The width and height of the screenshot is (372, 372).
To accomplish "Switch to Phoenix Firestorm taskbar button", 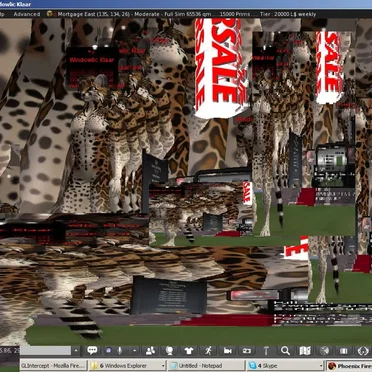I will 349,366.
